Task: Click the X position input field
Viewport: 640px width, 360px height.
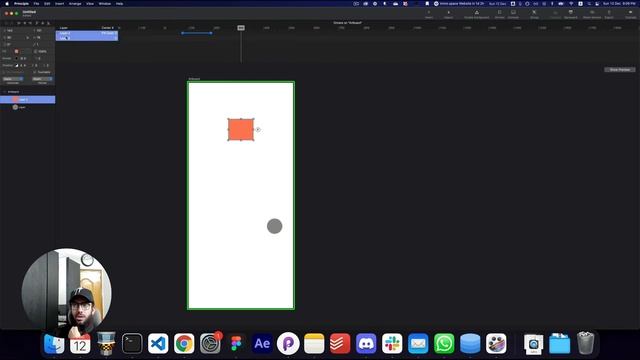Action: (14, 31)
